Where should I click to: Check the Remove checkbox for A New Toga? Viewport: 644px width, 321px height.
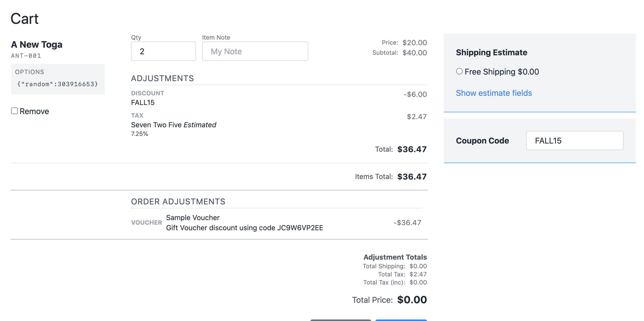(x=14, y=111)
